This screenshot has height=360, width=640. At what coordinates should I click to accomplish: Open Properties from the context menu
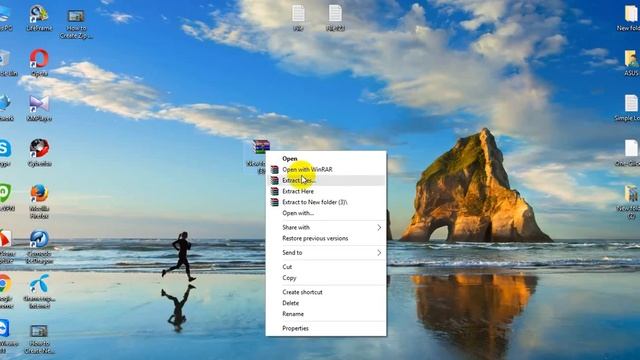pyautogui.click(x=296, y=329)
